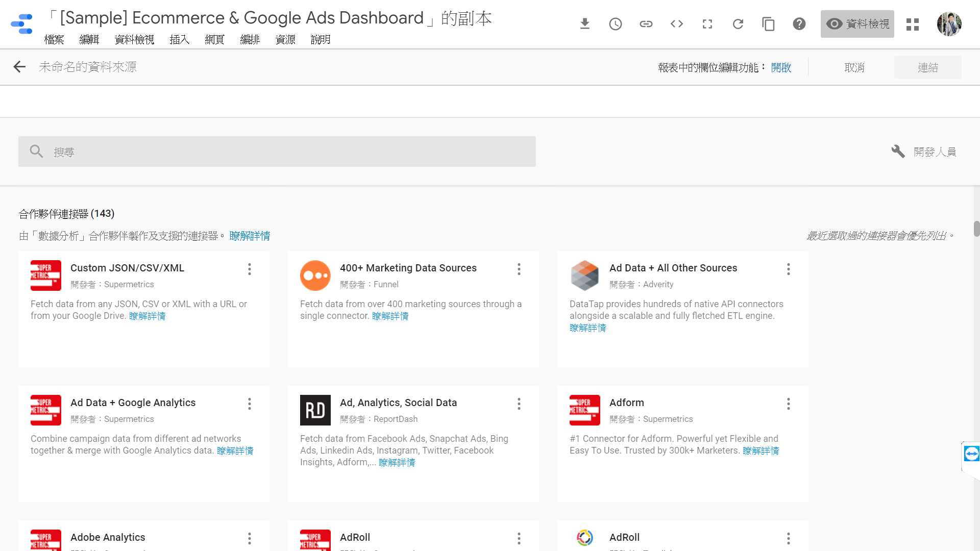This screenshot has width=980, height=551.
Task: Enter fullscreen mode icon
Action: (x=707, y=24)
